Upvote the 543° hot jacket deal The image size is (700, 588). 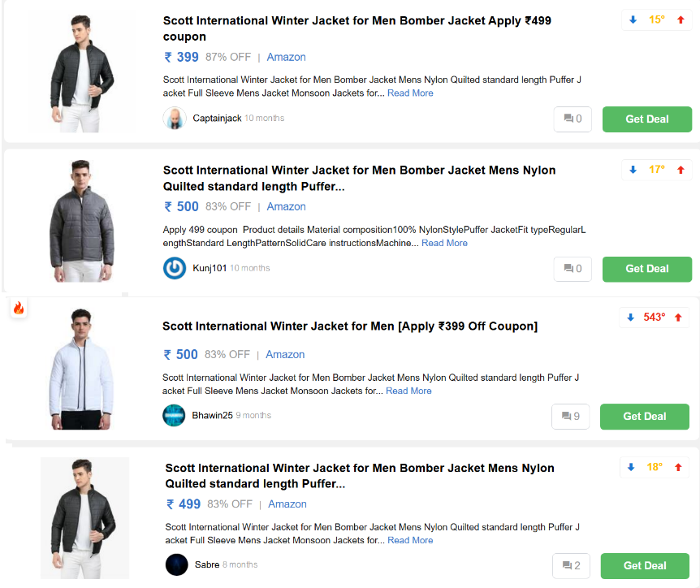tap(678, 318)
